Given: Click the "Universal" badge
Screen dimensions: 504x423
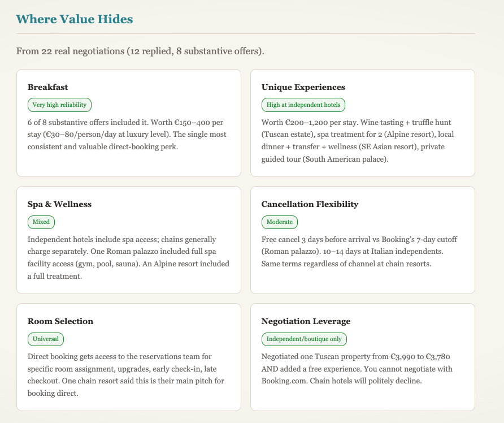Looking at the screenshot, I should pos(46,339).
